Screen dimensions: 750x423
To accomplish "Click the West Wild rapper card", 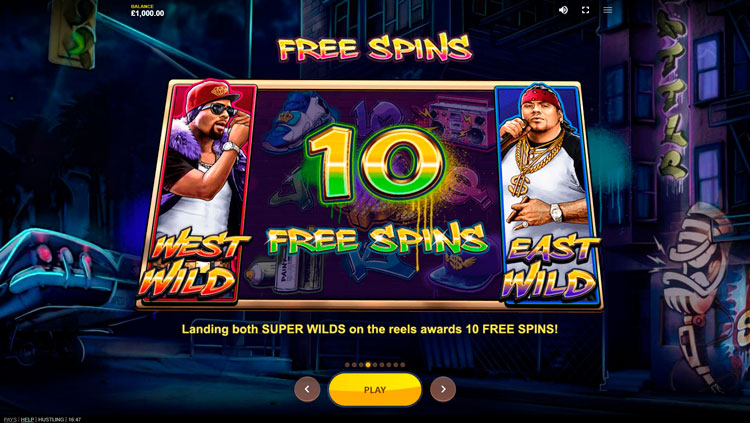I will click(199, 191).
